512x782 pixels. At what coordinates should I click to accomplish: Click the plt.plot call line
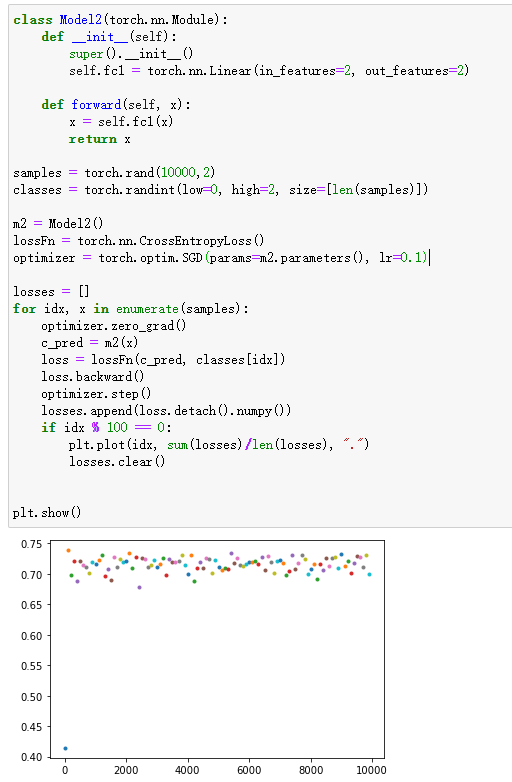click(219, 444)
